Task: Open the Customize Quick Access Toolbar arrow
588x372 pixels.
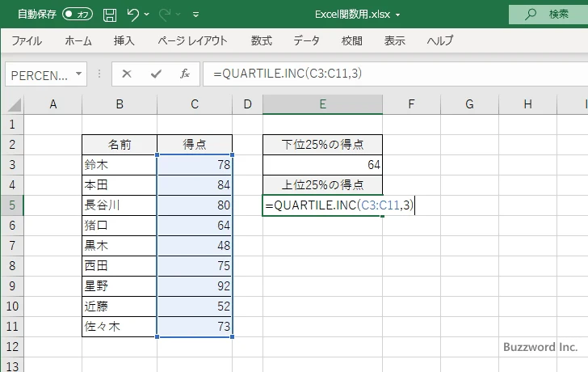Action: tap(195, 15)
